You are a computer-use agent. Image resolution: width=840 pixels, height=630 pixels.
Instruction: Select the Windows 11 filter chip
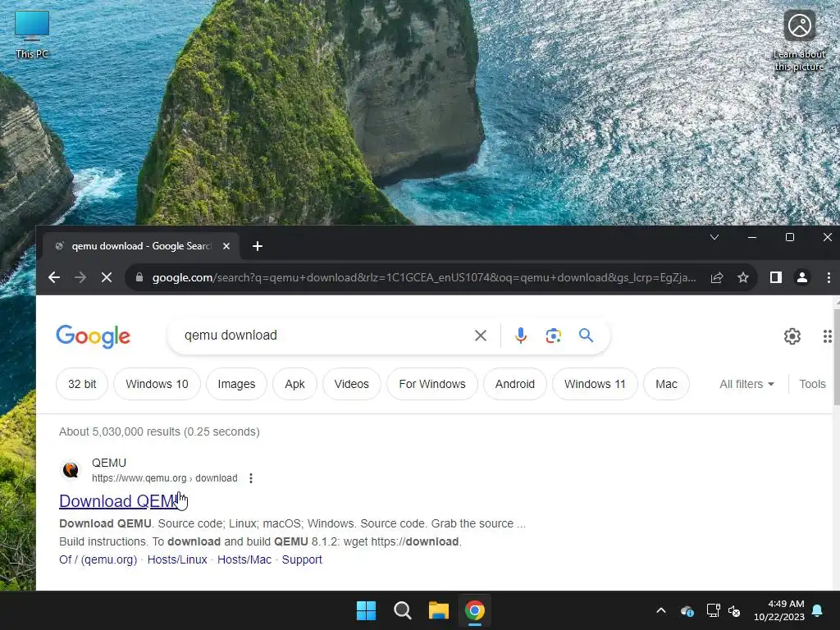pos(595,384)
